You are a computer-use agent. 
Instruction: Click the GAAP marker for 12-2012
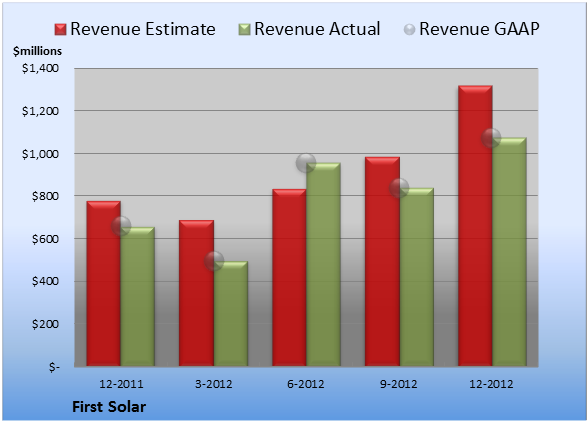(491, 138)
